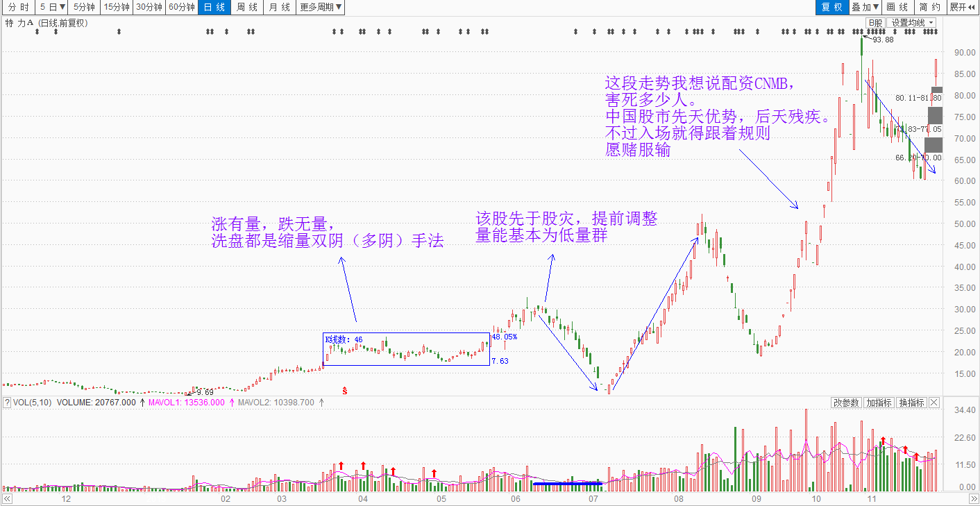
Task: Select the 30分钟 chart period
Action: pyautogui.click(x=149, y=7)
